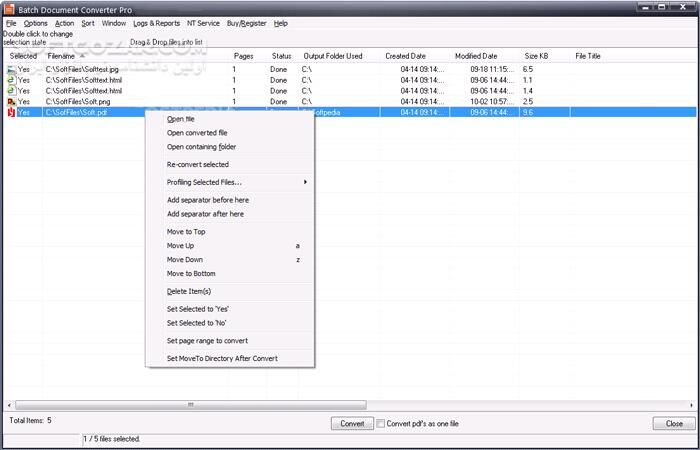Image resolution: width=700 pixels, height=450 pixels.
Task: Enable the Convert pdf's as one file checkbox
Action: [381, 424]
